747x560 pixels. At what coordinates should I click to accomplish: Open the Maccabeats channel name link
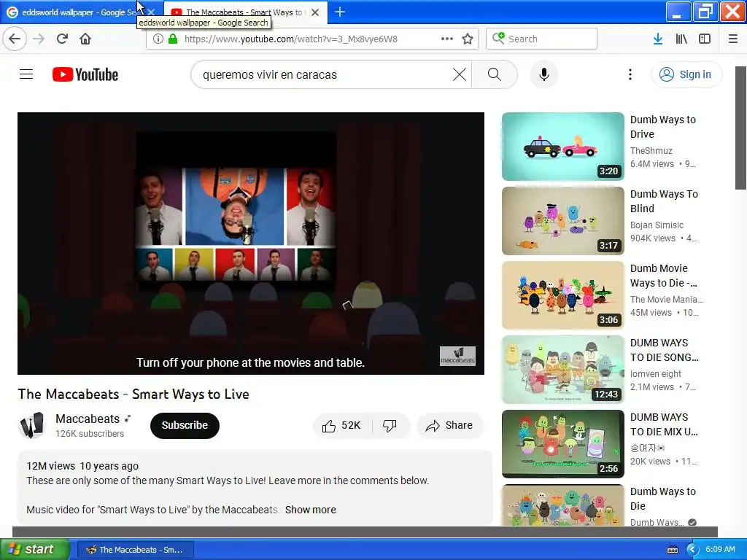click(88, 419)
